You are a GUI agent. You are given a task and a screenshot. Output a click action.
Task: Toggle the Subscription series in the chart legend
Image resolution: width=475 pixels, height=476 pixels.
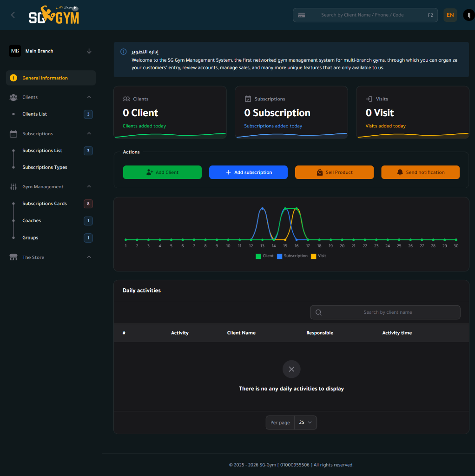292,256
